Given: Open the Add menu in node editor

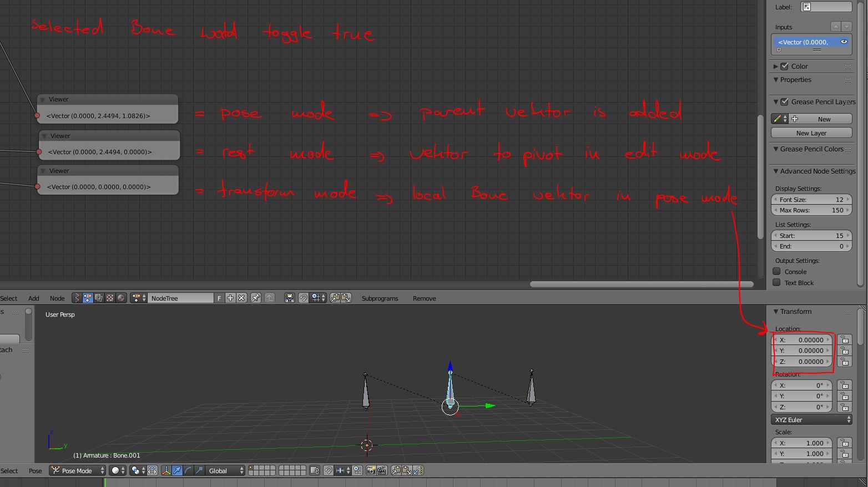Looking at the screenshot, I should click(33, 298).
